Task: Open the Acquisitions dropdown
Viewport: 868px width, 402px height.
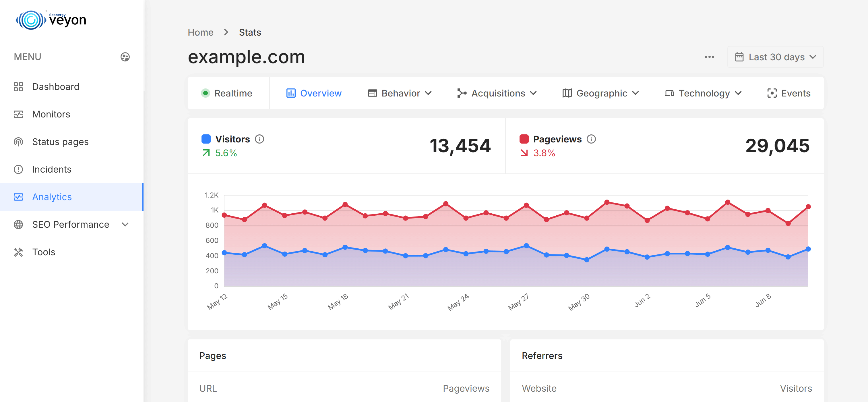Action: 497,93
